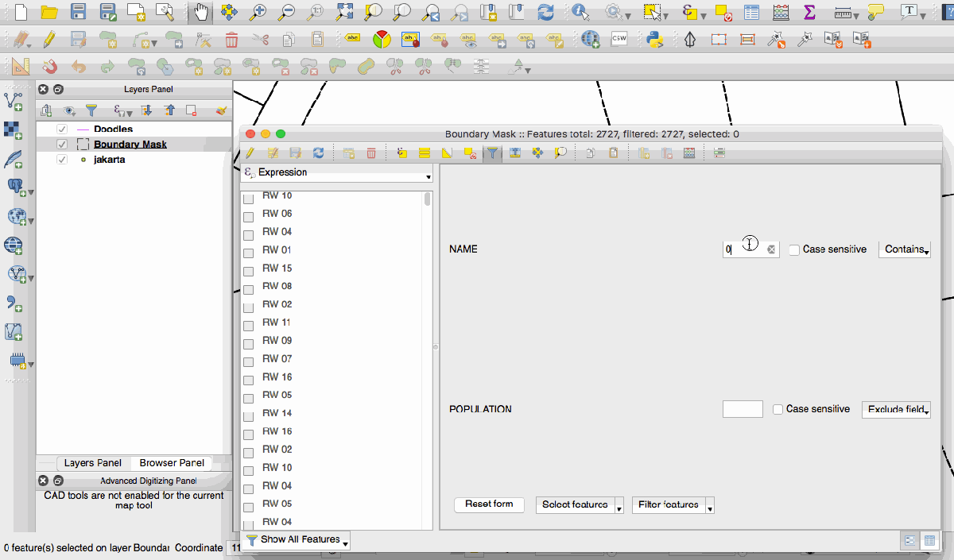
Task: Uncheck the jakarta layer visibility
Action: (62, 160)
